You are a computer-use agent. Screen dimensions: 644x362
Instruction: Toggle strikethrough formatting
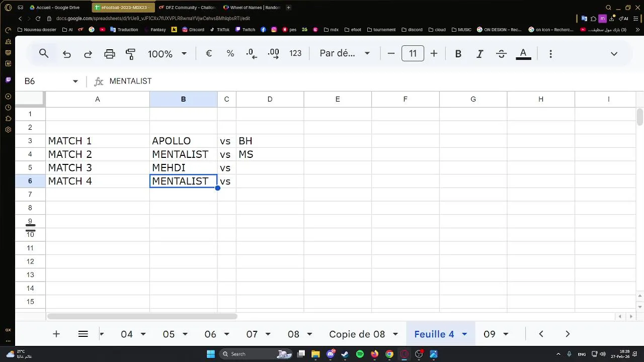501,54
